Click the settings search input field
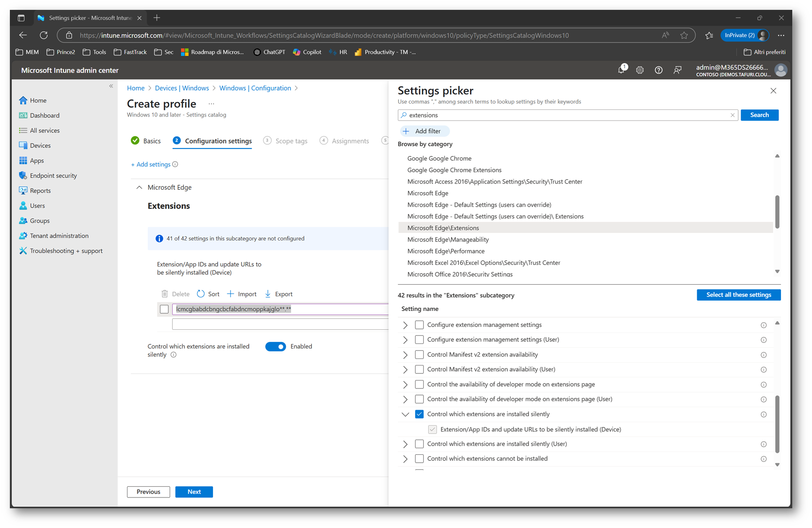This screenshot has width=812, height=528. [568, 115]
